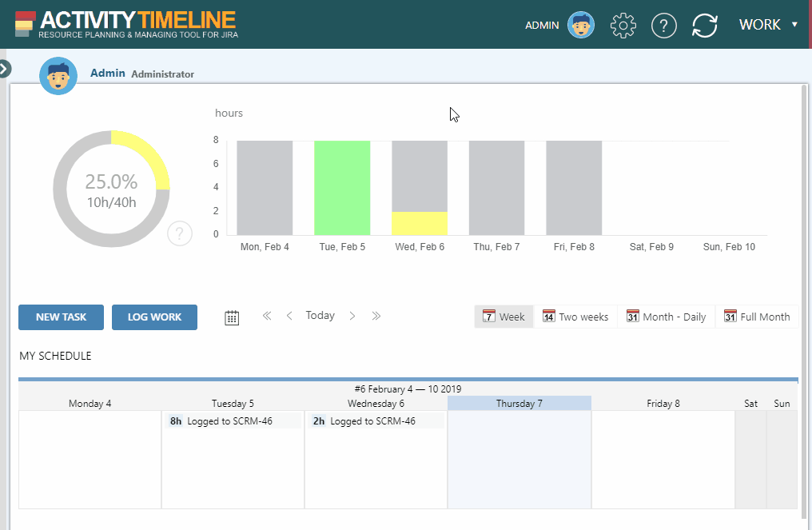Select the Full Month view
The height and width of the screenshot is (530, 812).
click(756, 317)
